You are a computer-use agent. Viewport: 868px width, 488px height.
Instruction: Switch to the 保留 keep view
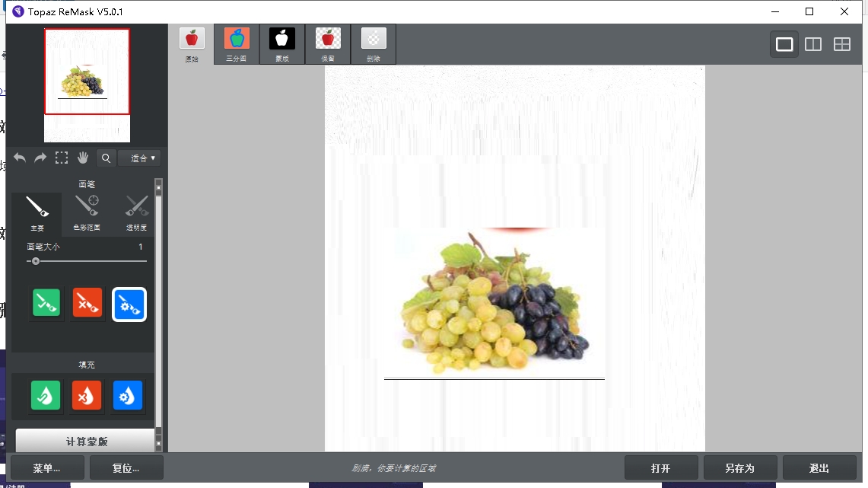(328, 44)
